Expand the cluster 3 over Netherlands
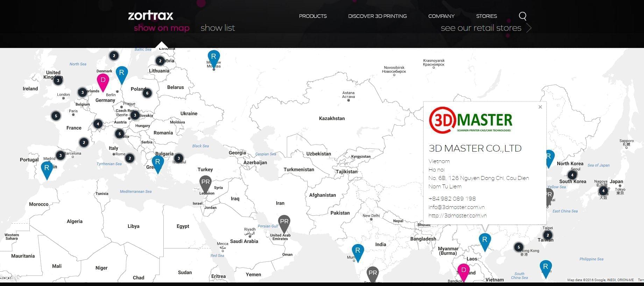The image size is (644, 286). point(82,92)
